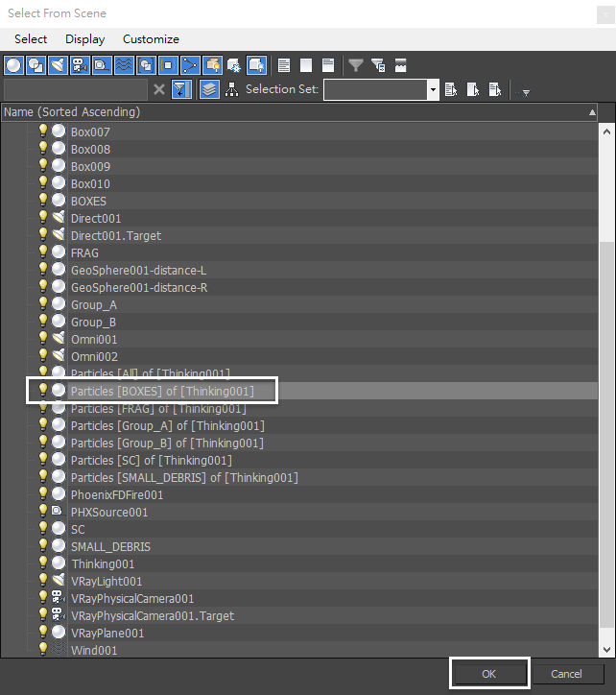Click the vertical scrollbar thumb
This screenshot has width=616, height=695.
(606, 434)
